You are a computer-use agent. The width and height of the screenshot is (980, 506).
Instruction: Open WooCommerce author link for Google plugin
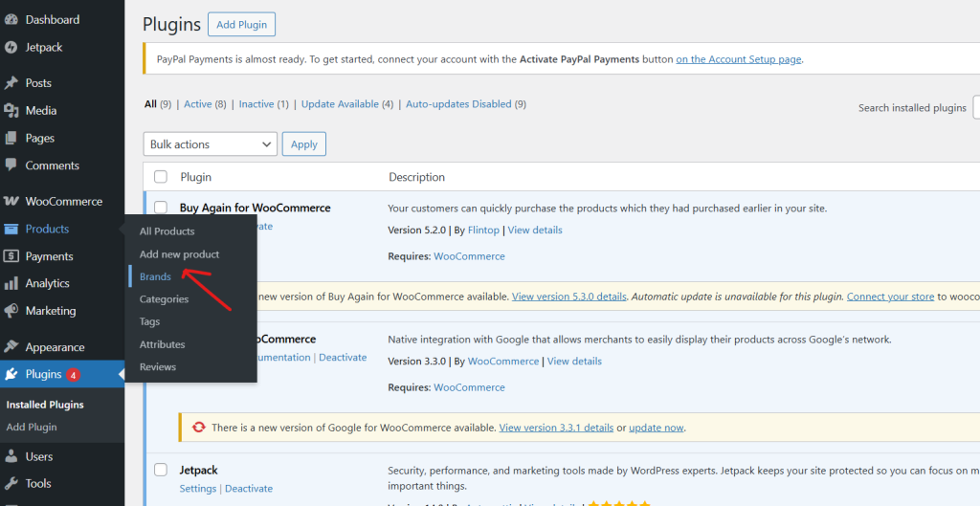(503, 361)
